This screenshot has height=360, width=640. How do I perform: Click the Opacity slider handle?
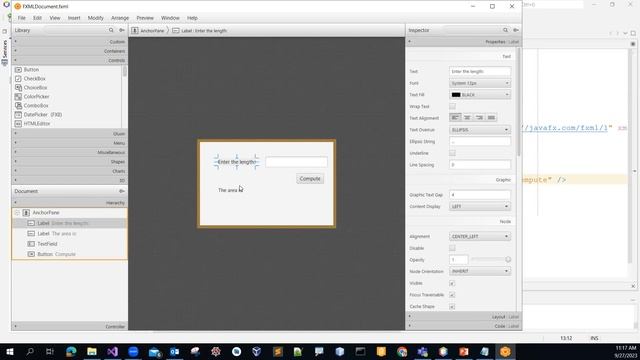[x=508, y=260]
